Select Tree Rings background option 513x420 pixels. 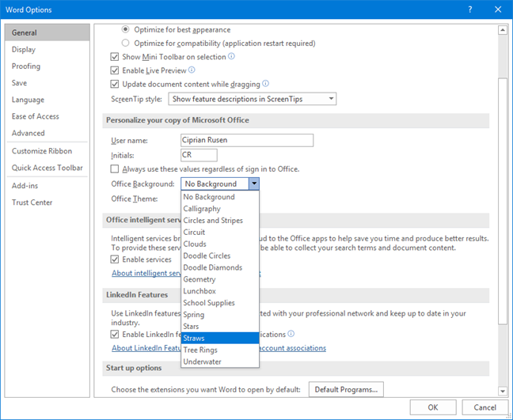(x=220, y=350)
